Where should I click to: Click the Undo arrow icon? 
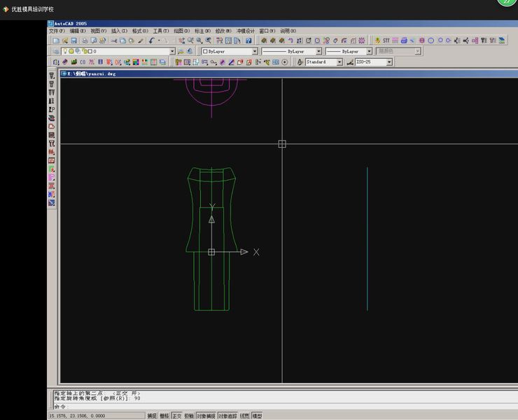[x=152, y=41]
